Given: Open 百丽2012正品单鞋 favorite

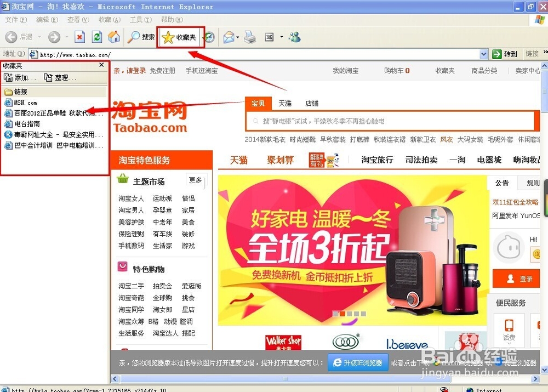Looking at the screenshot, I should (54, 113).
